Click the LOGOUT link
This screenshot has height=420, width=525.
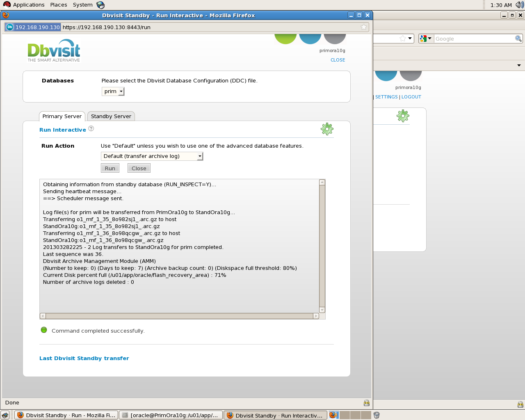point(411,97)
